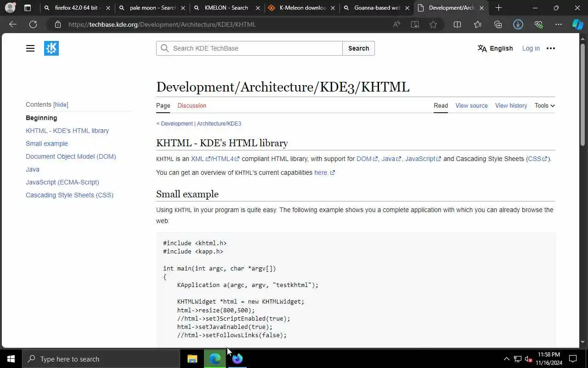Viewport: 588px width, 368px height.
Task: Close the KMELON Search tab
Action: click(258, 8)
